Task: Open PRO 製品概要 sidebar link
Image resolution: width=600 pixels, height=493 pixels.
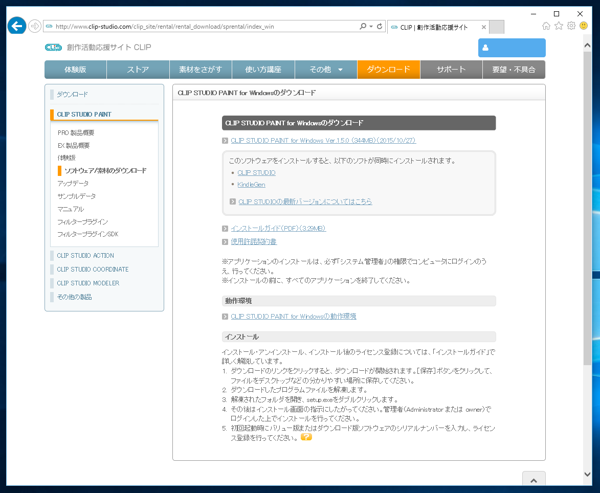Action: click(x=76, y=133)
